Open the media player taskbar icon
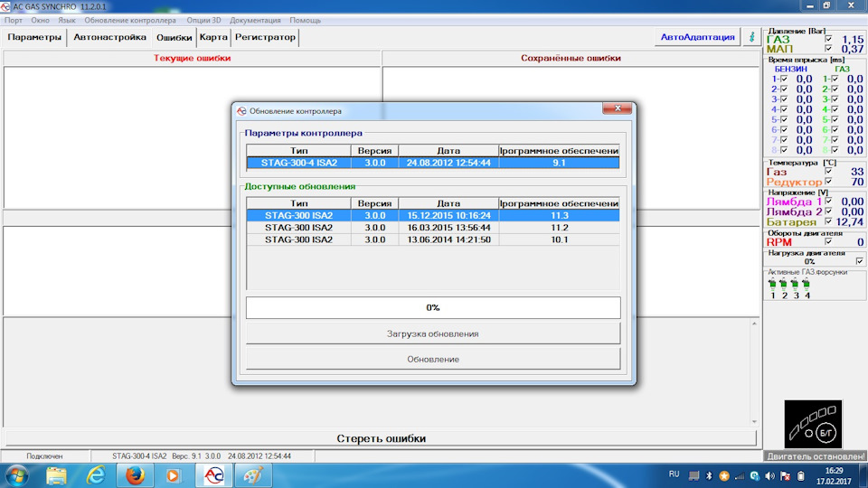Image resolution: width=868 pixels, height=488 pixels. (x=173, y=476)
